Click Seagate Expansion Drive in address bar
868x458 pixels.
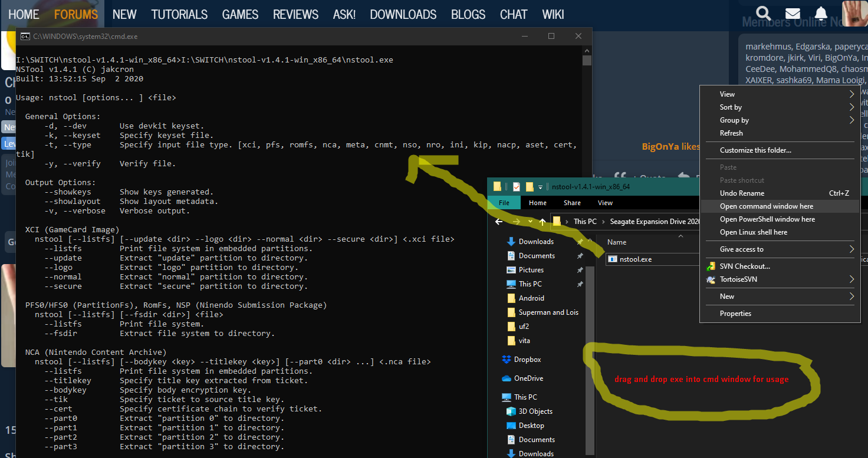click(655, 222)
